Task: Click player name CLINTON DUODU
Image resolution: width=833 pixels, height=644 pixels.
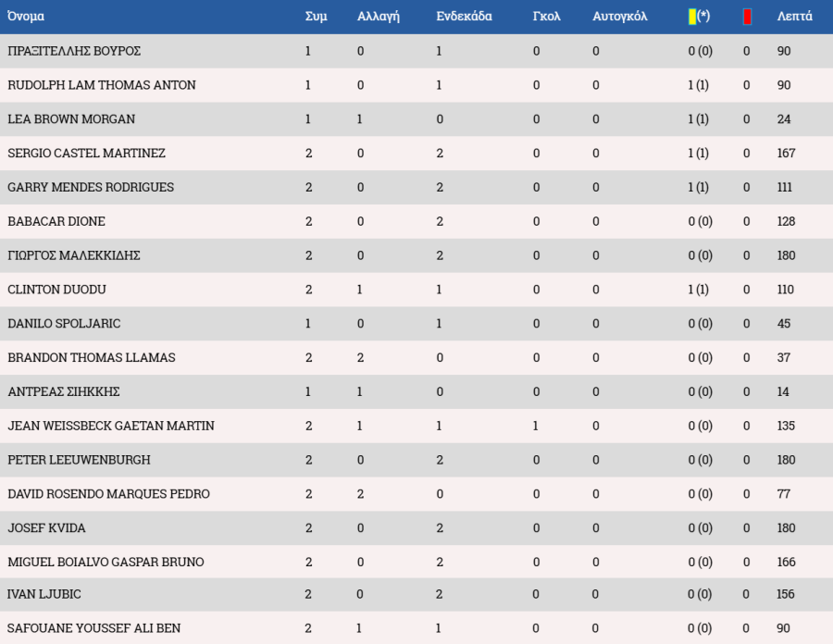Action: [x=56, y=290]
